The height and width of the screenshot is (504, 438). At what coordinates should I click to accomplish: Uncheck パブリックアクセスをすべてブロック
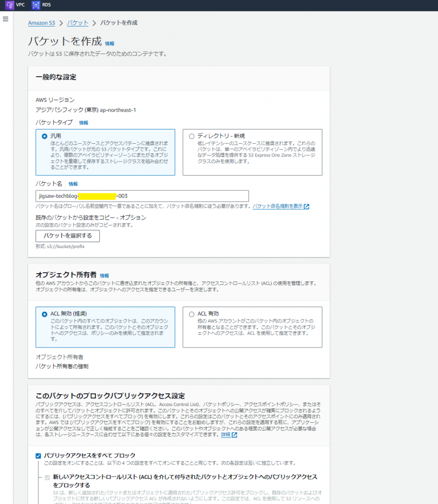click(38, 456)
